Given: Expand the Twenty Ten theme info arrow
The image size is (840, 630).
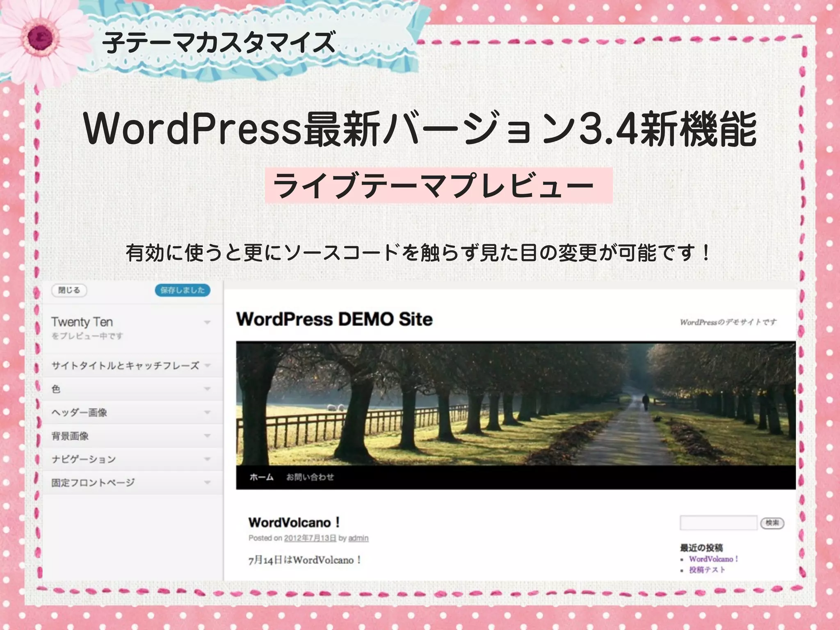Looking at the screenshot, I should pyautogui.click(x=207, y=322).
